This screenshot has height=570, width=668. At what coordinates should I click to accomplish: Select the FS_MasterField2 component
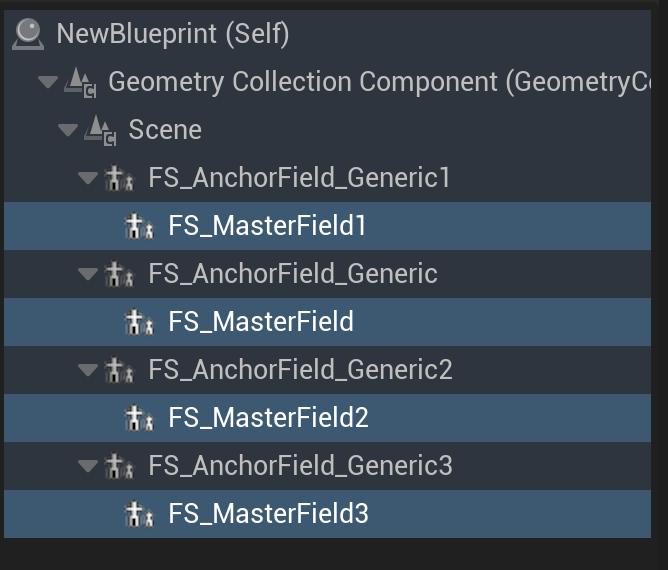coord(268,418)
